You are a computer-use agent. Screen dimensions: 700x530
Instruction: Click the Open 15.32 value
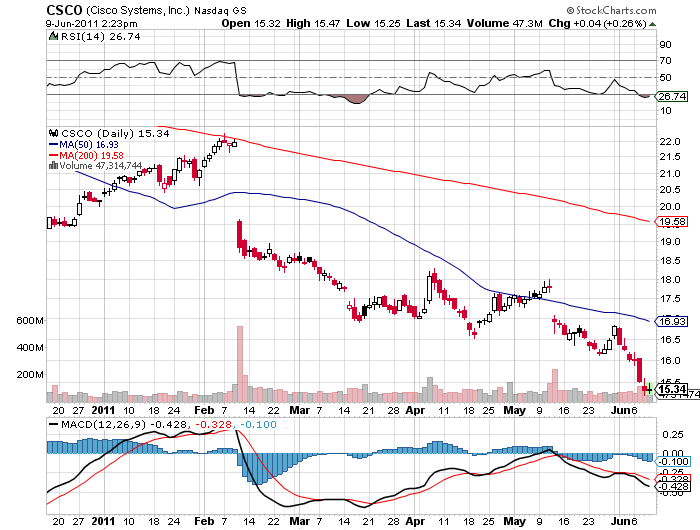(x=251, y=24)
